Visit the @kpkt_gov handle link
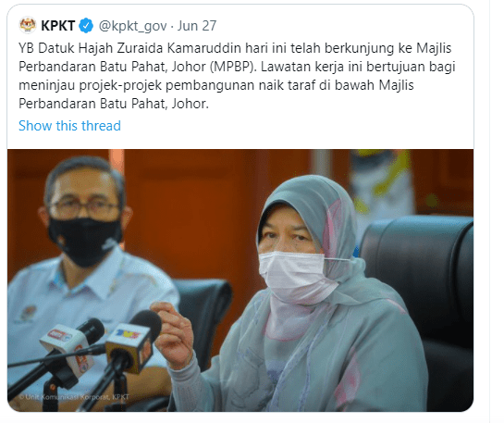 (x=133, y=26)
